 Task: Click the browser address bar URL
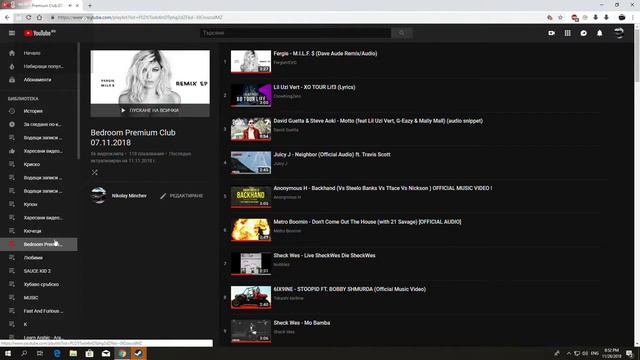coord(140,18)
